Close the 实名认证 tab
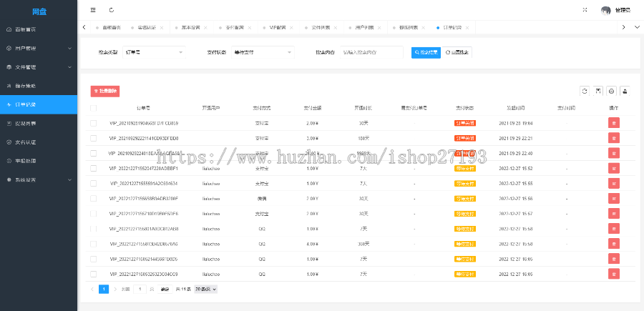 click(162, 28)
